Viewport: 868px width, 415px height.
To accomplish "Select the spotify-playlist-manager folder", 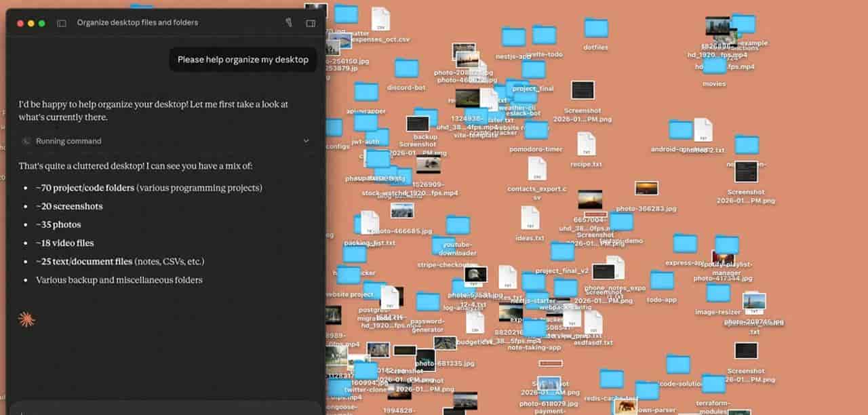I will click(x=727, y=245).
